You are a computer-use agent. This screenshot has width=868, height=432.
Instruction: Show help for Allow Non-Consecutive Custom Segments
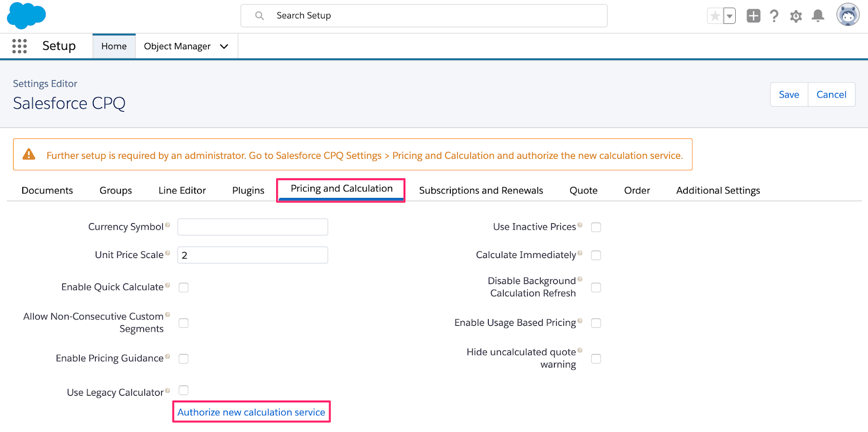168,314
